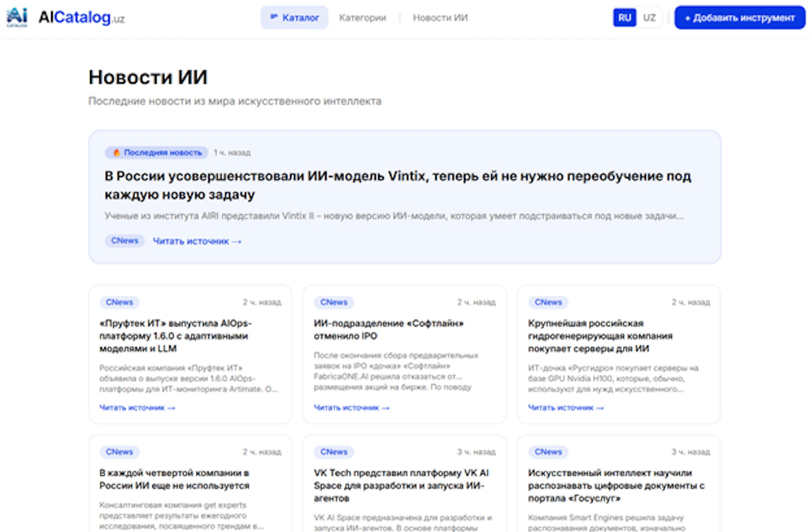Click the CNews tag on the Госуслуг card
The width and height of the screenshot is (810, 532).
[x=548, y=452]
